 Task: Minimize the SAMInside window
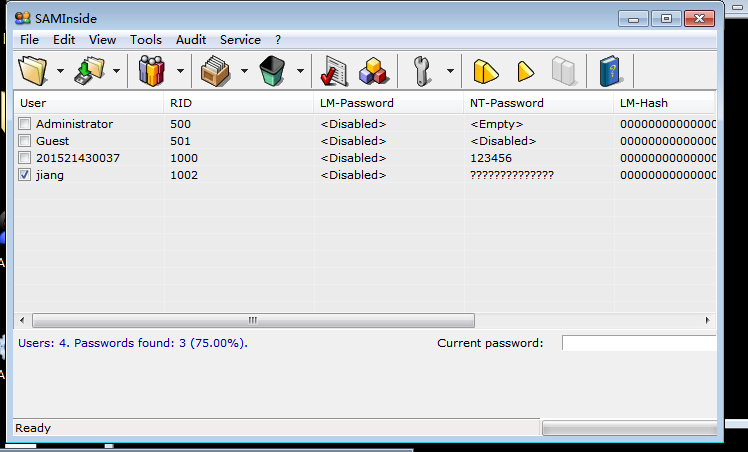point(634,19)
